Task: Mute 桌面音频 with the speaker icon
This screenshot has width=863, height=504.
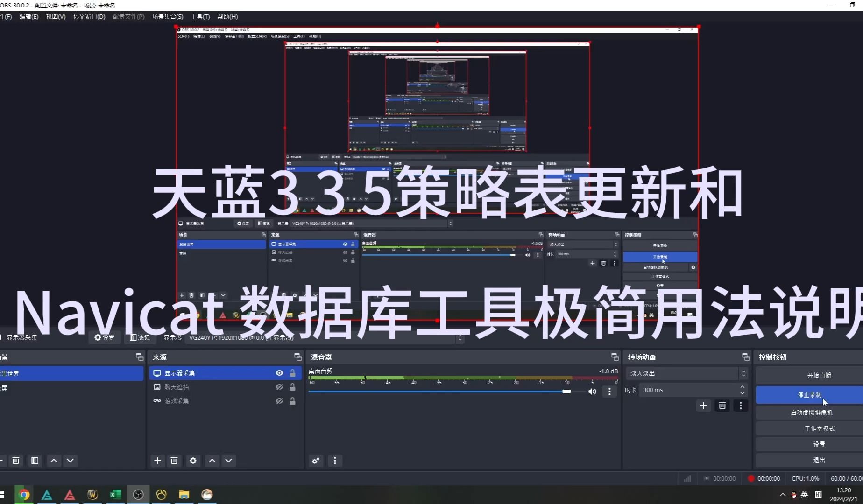Action: point(592,392)
